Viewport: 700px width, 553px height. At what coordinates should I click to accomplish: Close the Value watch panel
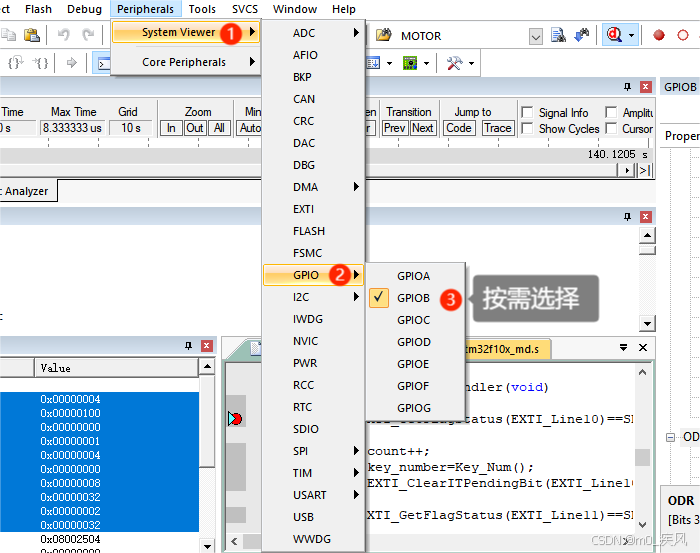tap(207, 345)
